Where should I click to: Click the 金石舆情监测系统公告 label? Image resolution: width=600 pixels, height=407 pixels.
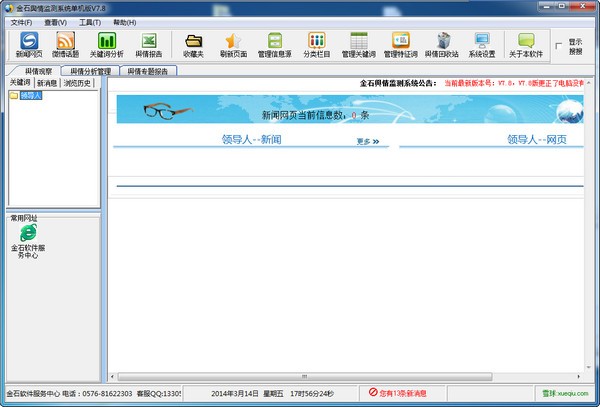point(398,83)
